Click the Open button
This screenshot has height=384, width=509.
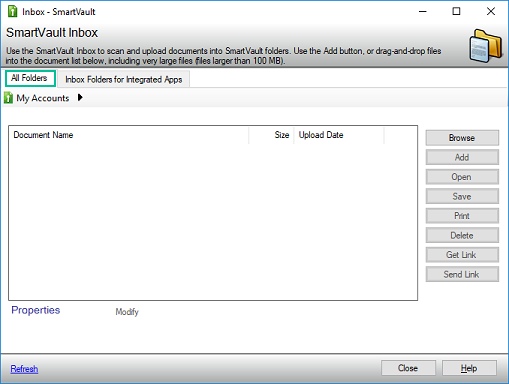462,177
